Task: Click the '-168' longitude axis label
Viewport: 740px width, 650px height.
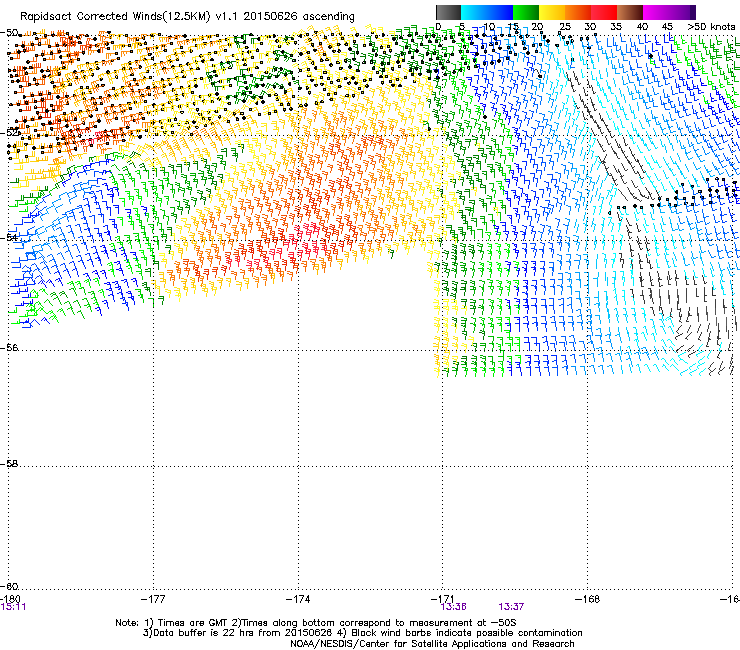Action: click(x=588, y=599)
